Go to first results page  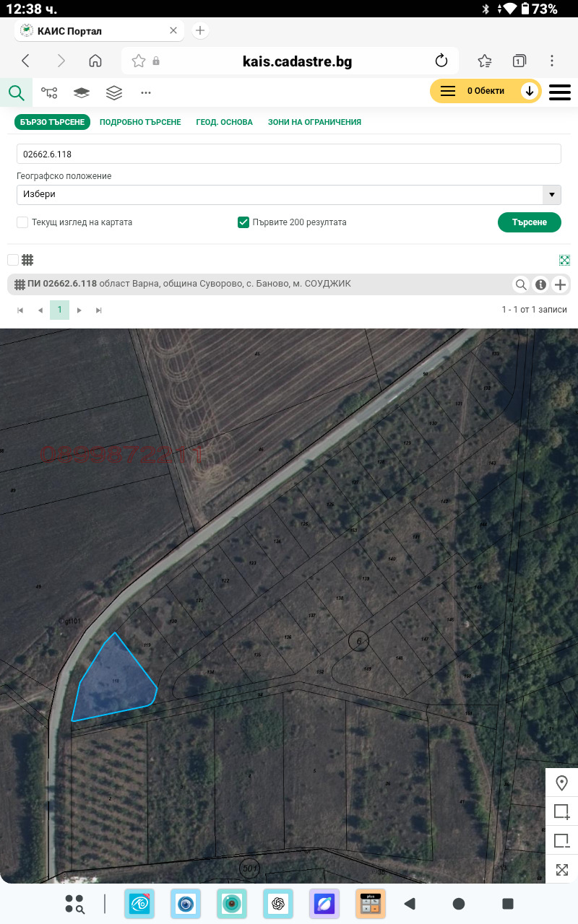point(20,310)
